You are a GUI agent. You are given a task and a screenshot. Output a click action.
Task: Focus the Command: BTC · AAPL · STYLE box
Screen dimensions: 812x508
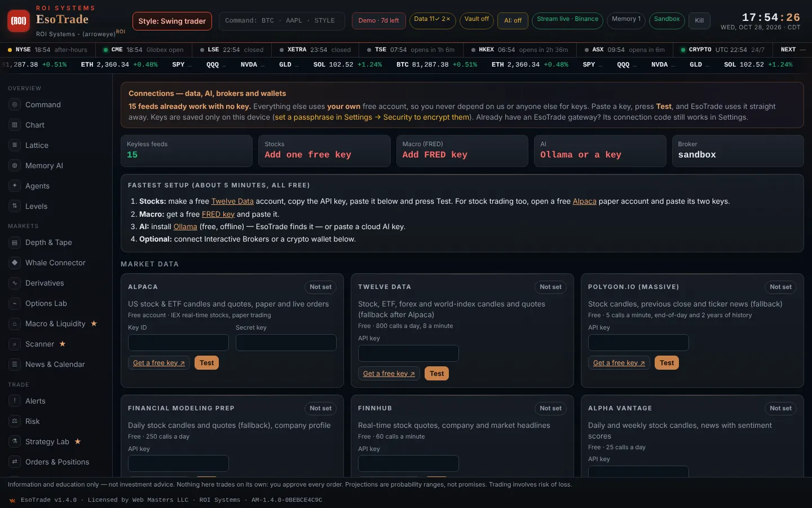click(x=282, y=21)
